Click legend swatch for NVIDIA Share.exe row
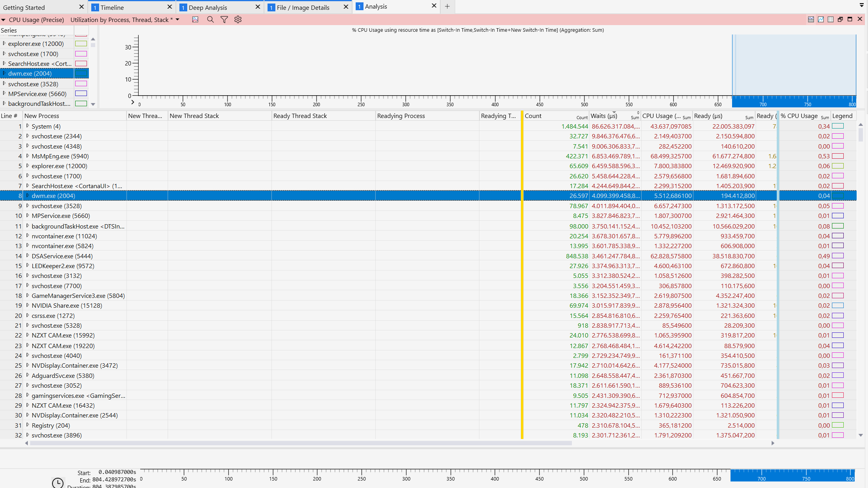Image resolution: width=868 pixels, height=488 pixels. pos(838,305)
